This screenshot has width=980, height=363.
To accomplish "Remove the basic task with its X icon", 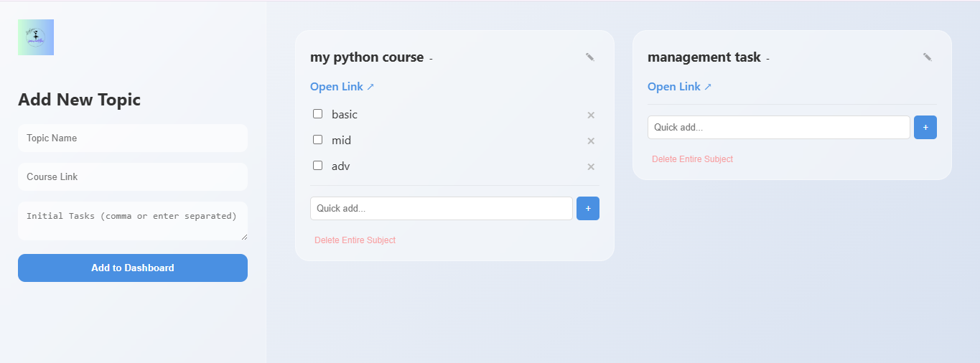I will pos(591,115).
